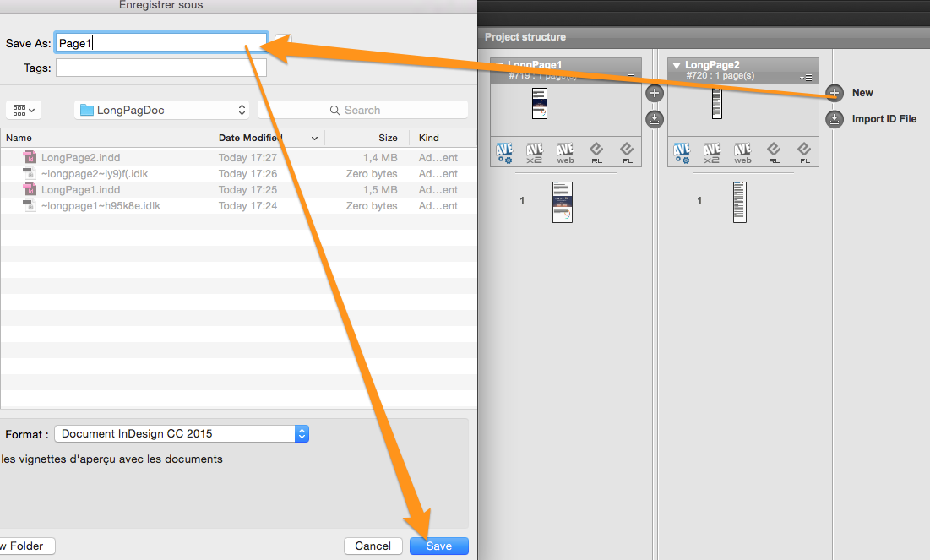
Task: Click the 1,5 MB size cell
Action: (380, 189)
